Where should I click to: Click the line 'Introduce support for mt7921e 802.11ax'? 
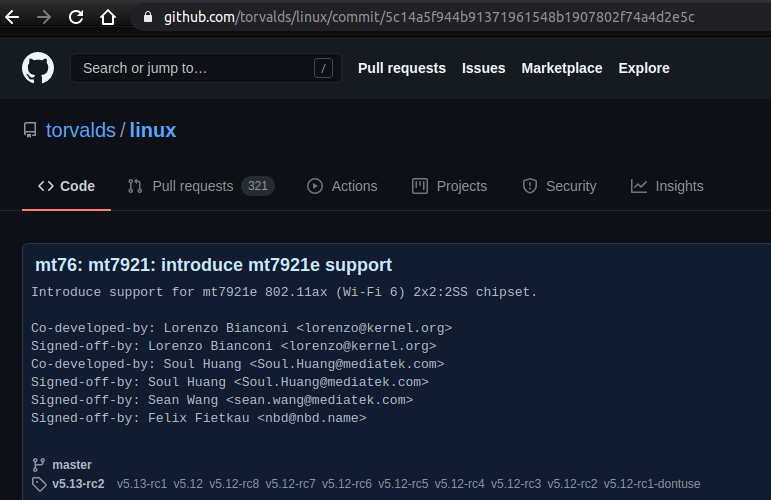tap(284, 292)
